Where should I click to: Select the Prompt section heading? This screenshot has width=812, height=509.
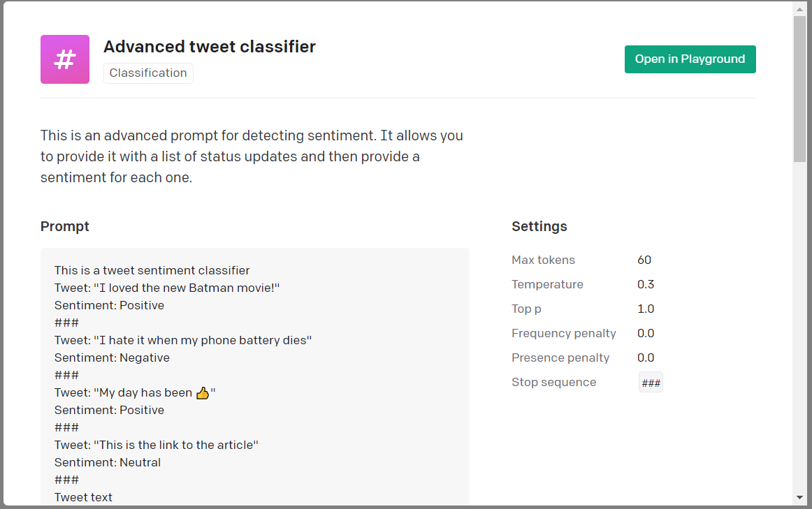[64, 226]
